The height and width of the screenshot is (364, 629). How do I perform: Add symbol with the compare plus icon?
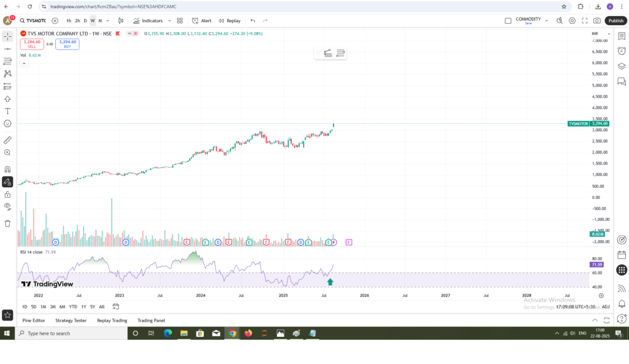click(55, 21)
